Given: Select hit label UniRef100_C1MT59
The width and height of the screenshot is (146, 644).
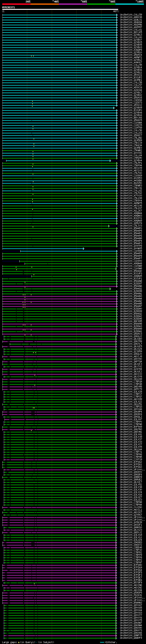Looking at the screenshot, I should 131,128.
